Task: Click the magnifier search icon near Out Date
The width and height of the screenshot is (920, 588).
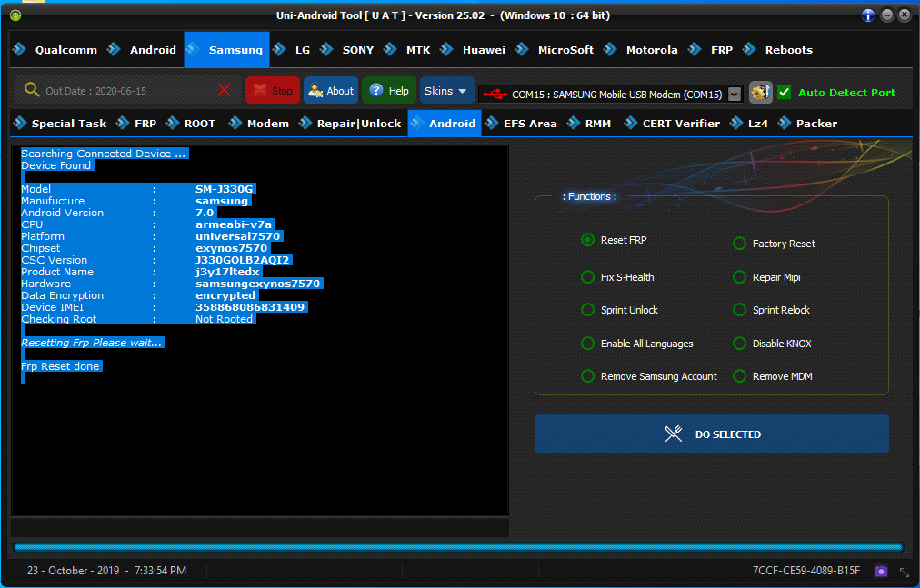Action: click(x=32, y=90)
